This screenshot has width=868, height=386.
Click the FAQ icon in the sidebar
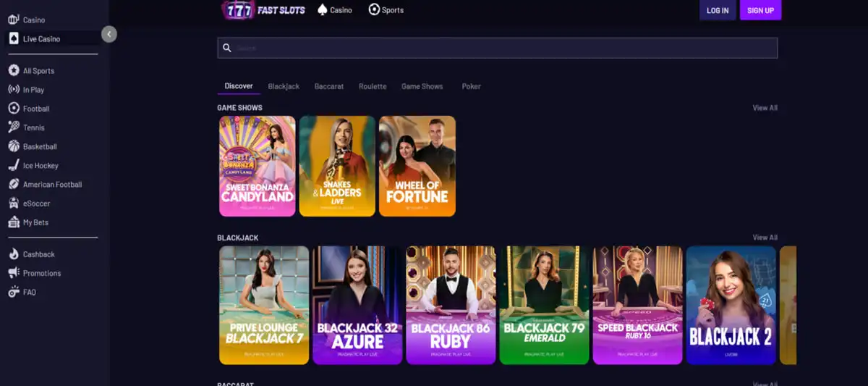click(14, 292)
